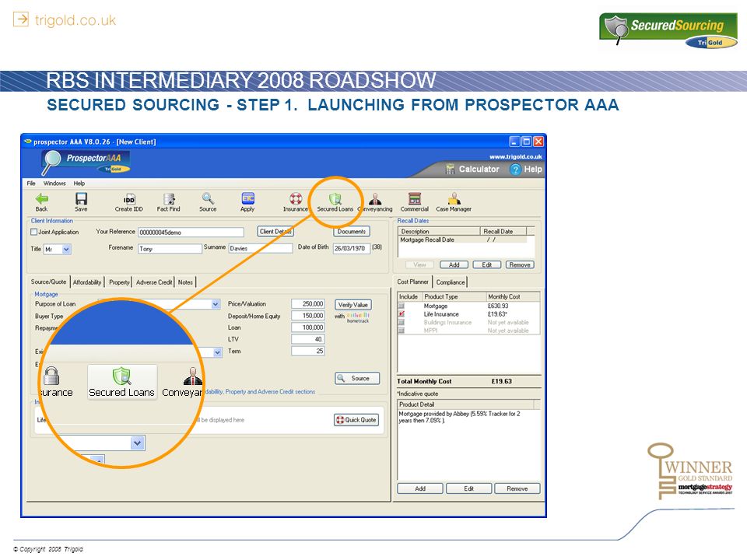Open the Insurance lifebuoy toolbar icon
The height and width of the screenshot is (560, 747).
296,198
